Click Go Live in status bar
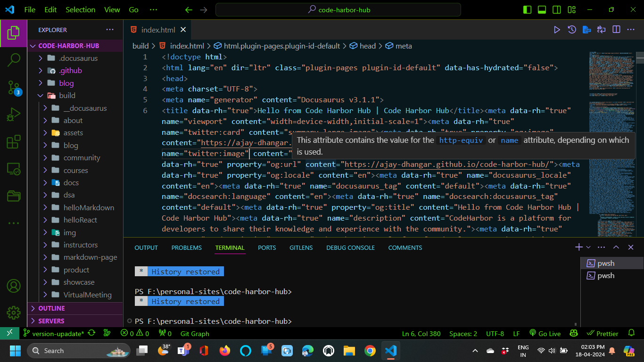Viewport: 644px width, 362px height. (x=545, y=333)
